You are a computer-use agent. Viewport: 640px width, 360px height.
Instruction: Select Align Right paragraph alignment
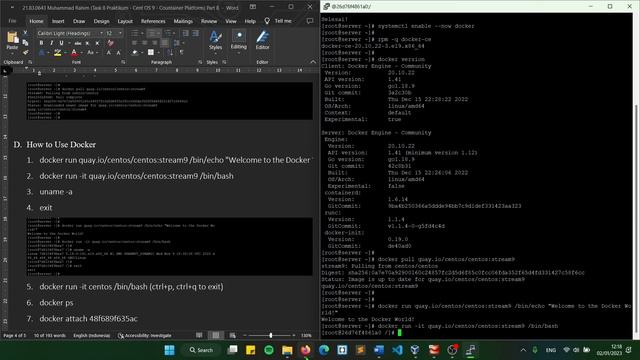pos(154,43)
